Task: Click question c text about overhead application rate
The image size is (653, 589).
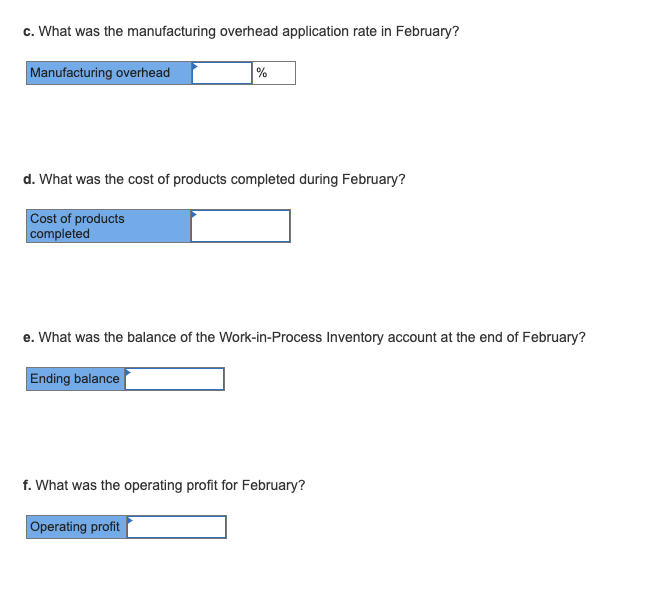Action: (x=249, y=31)
